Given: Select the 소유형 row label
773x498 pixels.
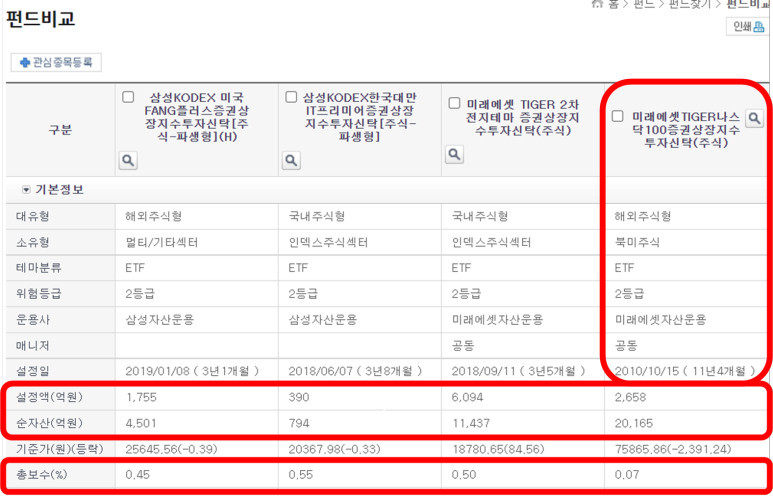Looking at the screenshot, I should pyautogui.click(x=33, y=242).
